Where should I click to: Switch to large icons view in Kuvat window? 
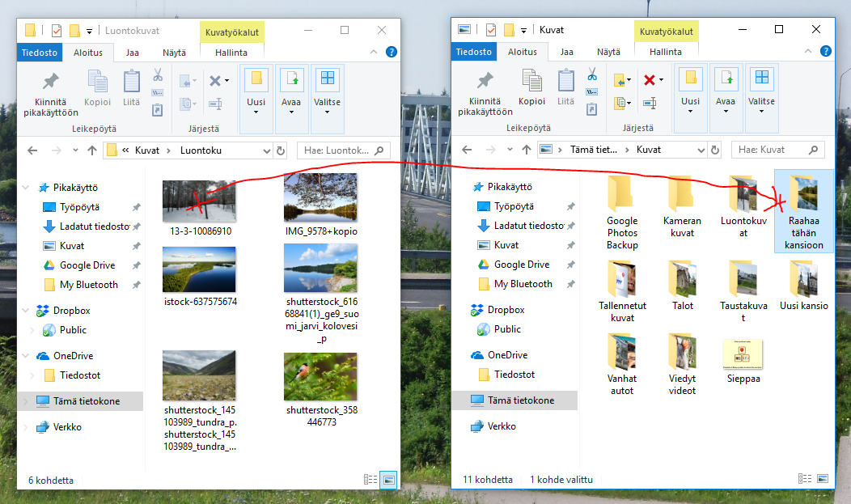(x=823, y=478)
